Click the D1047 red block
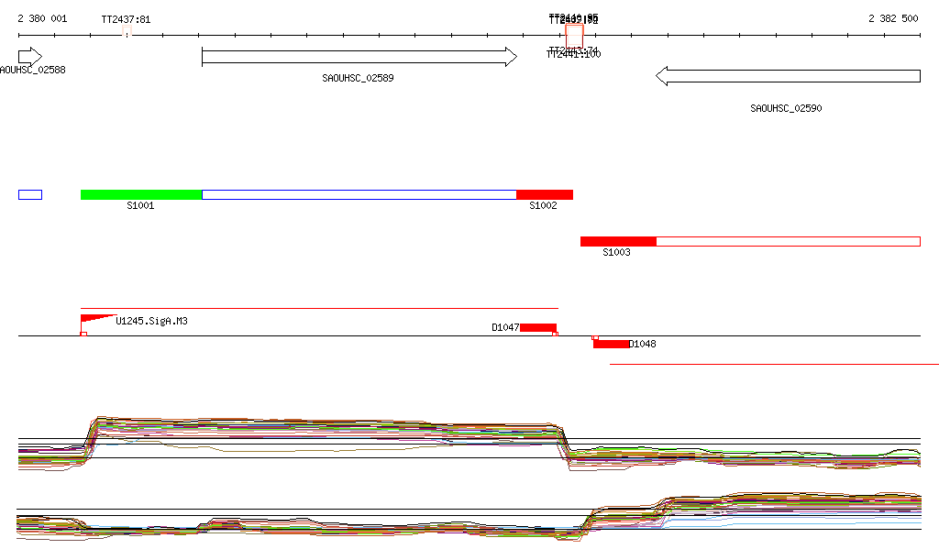939x560 pixels. pos(538,327)
